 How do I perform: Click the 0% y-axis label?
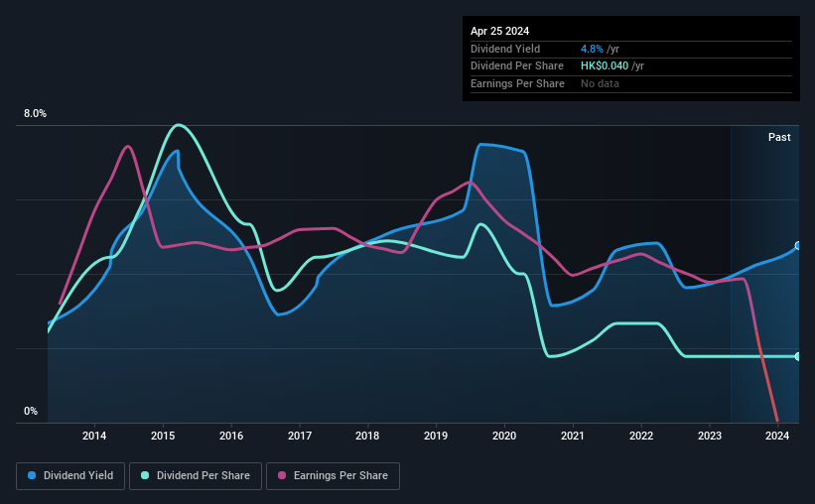[x=31, y=411]
